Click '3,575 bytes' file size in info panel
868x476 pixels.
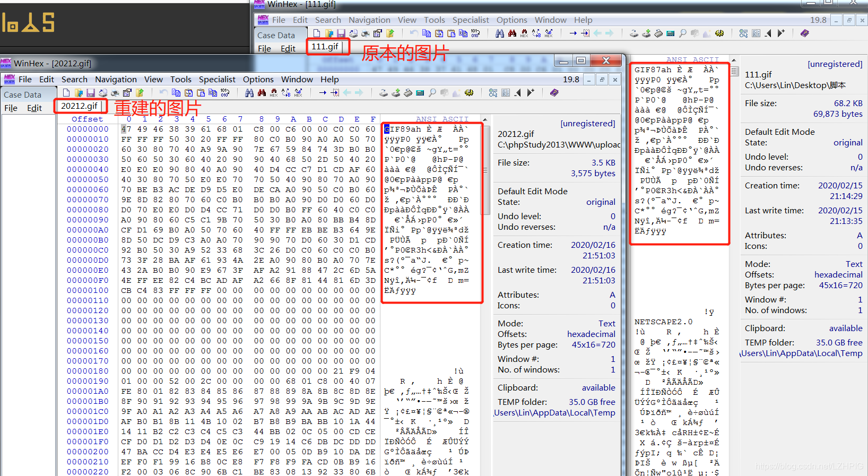593,174
